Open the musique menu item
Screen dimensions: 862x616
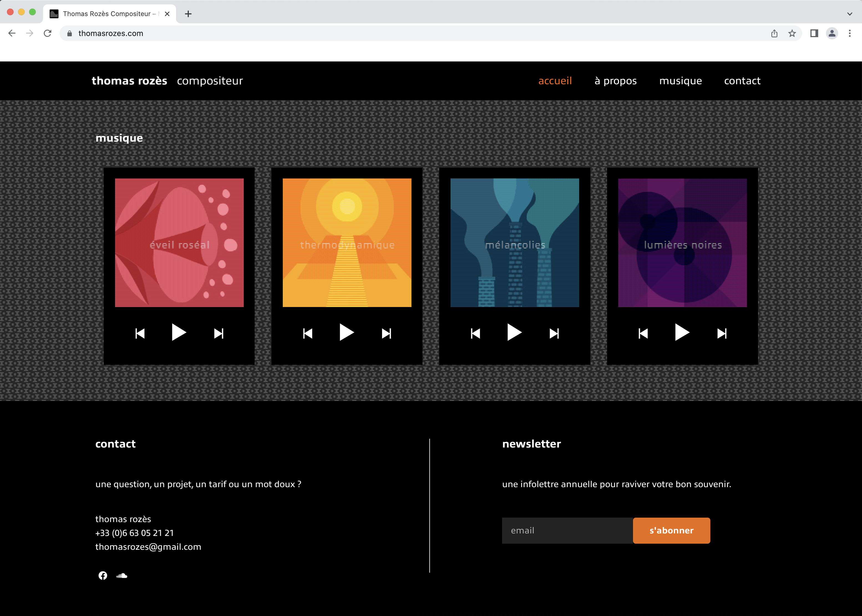(x=680, y=81)
